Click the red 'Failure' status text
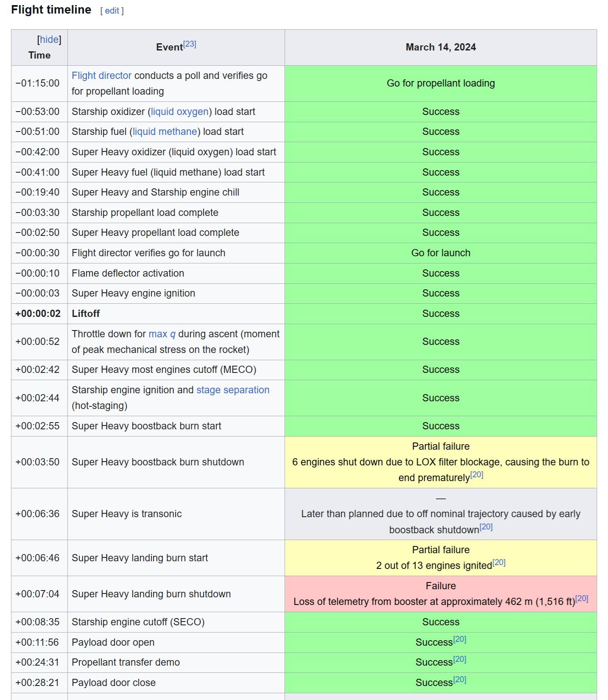 point(441,586)
